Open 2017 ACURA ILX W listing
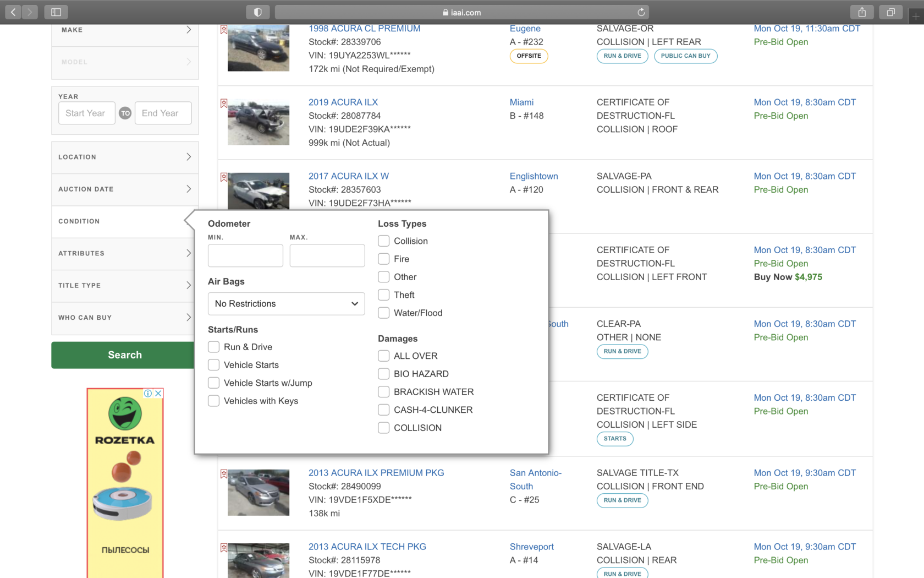This screenshot has height=578, width=924. pos(349,176)
